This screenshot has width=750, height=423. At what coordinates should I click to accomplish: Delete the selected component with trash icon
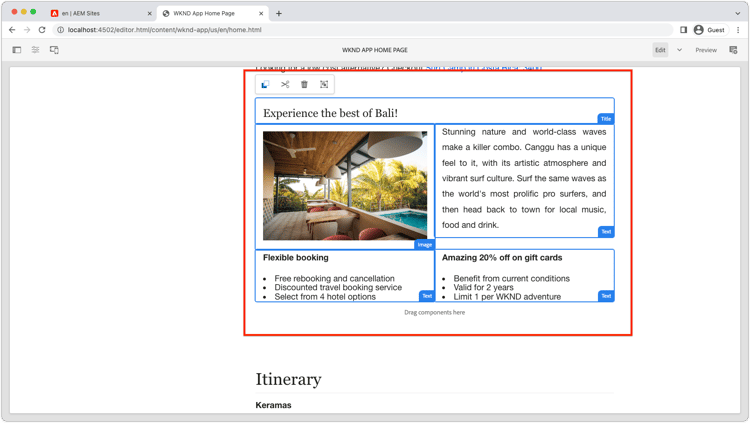click(304, 85)
